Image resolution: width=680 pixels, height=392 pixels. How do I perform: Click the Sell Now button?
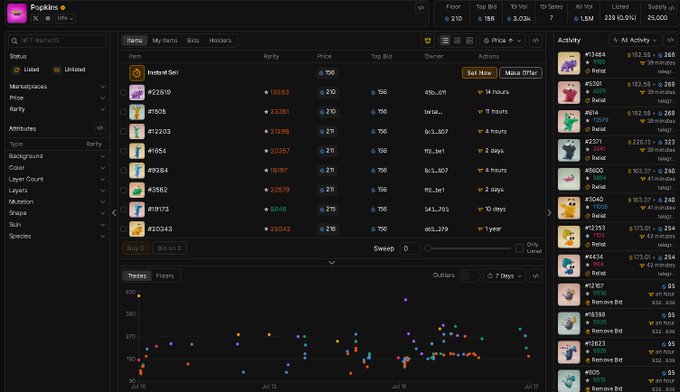pos(479,73)
